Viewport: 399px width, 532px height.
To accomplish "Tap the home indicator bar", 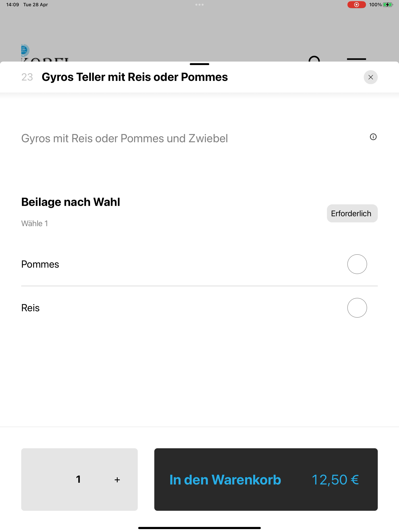I will (x=199, y=528).
